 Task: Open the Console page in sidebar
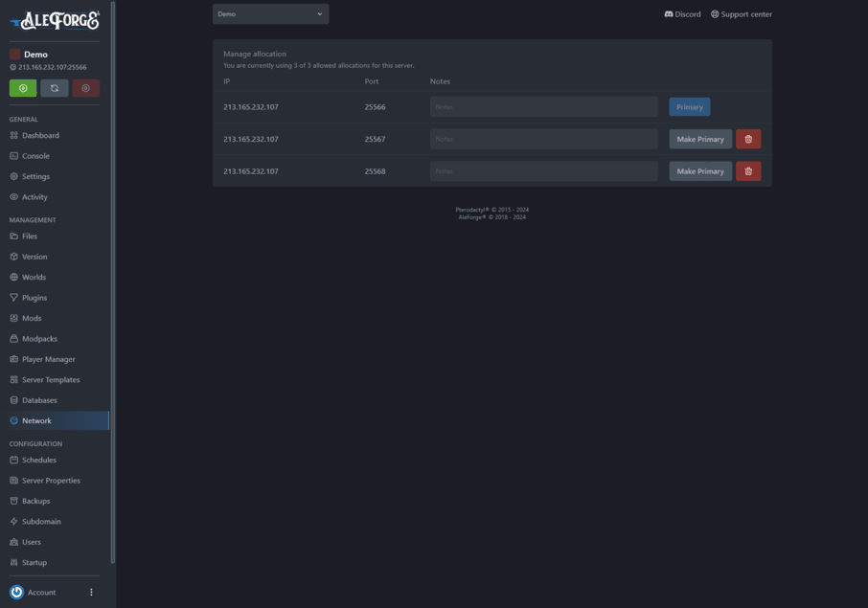coord(35,156)
